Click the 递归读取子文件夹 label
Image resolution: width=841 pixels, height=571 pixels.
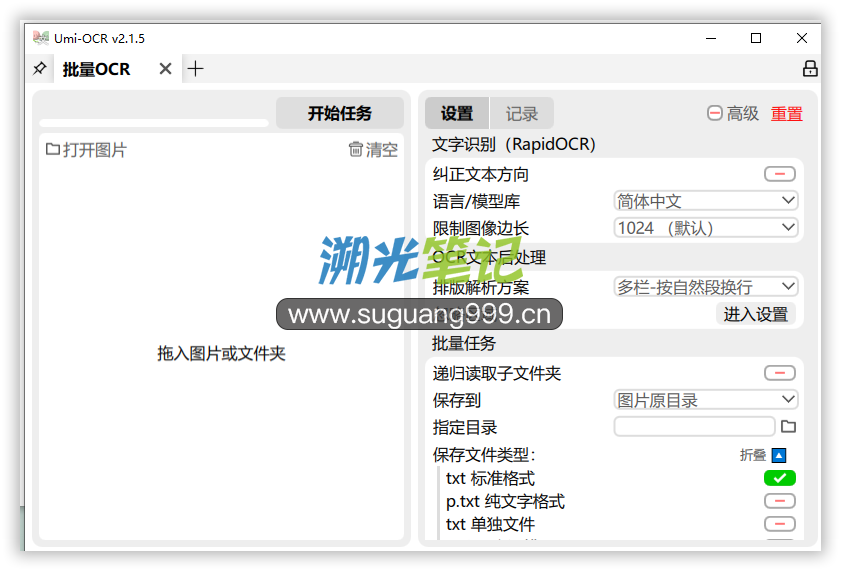pyautogui.click(x=497, y=373)
